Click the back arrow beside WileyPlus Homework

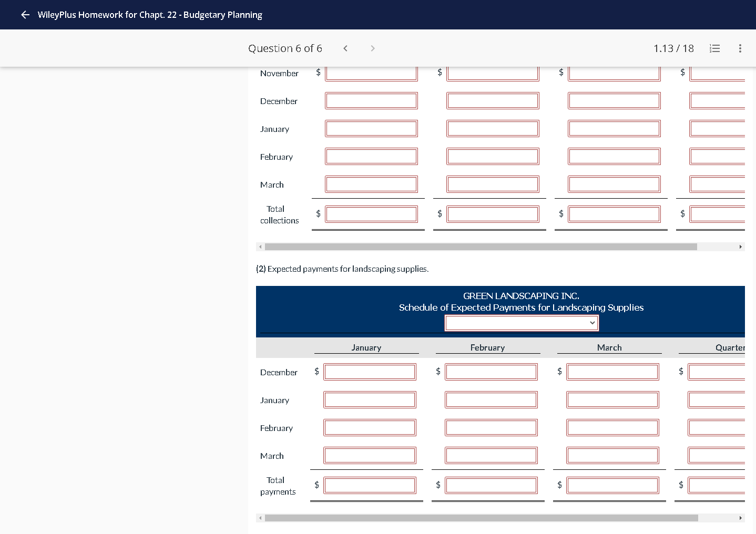(25, 15)
